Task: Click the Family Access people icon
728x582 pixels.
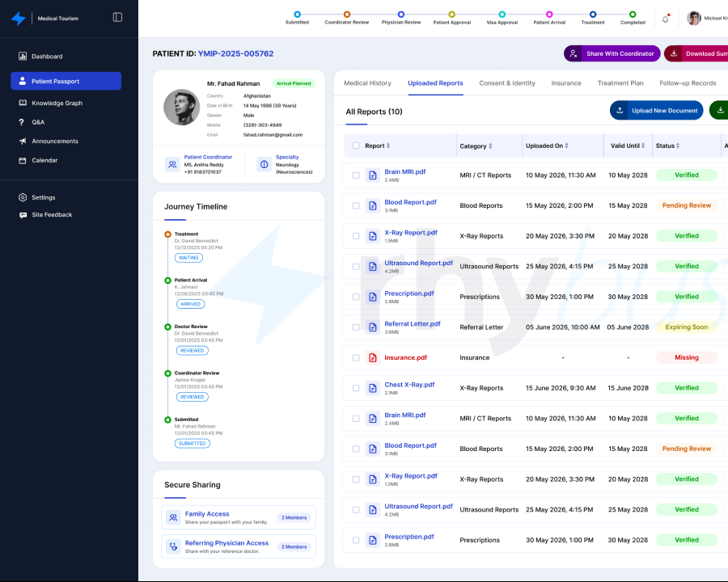Action: click(x=173, y=517)
